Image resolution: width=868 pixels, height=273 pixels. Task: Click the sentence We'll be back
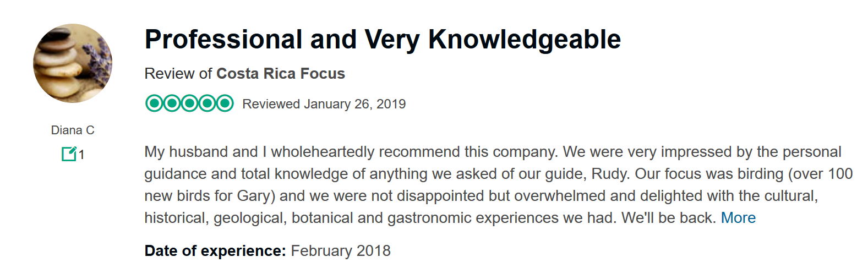point(669,218)
